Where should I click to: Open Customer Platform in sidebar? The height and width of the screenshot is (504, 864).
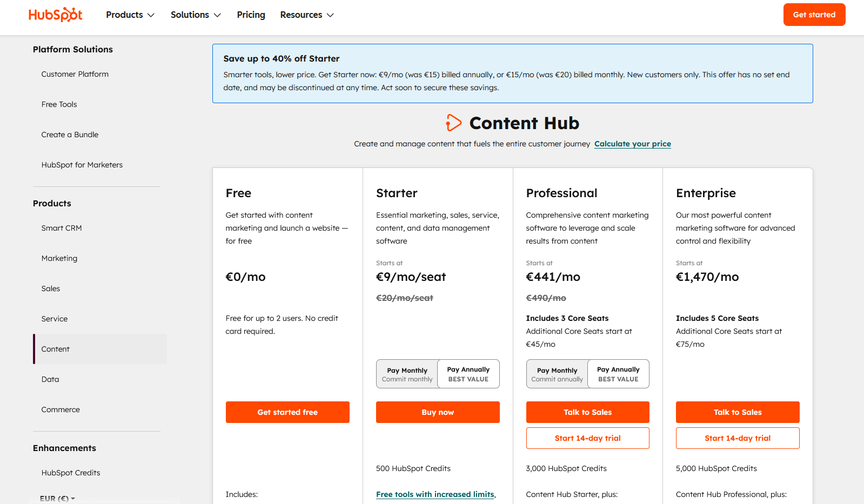(75, 74)
